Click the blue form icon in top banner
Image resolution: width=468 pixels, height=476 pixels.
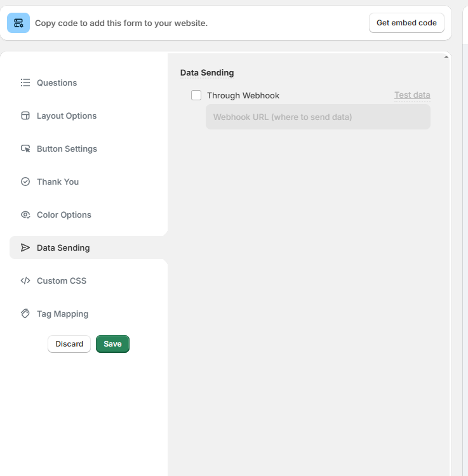coord(18,23)
